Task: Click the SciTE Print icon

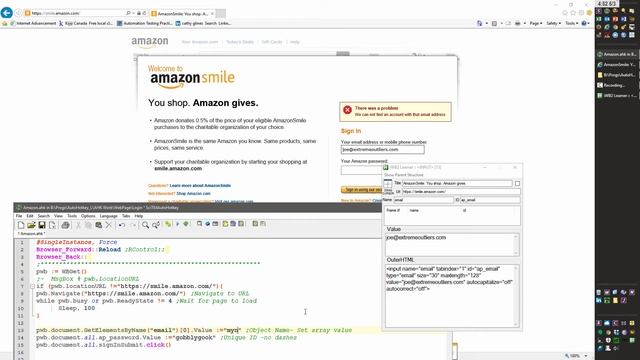Action: coord(65,225)
